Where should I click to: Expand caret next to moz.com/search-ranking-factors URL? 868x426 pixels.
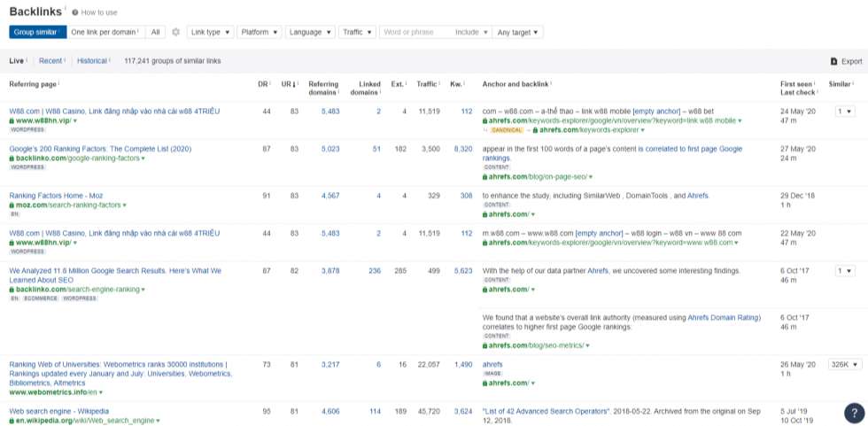tap(125, 205)
